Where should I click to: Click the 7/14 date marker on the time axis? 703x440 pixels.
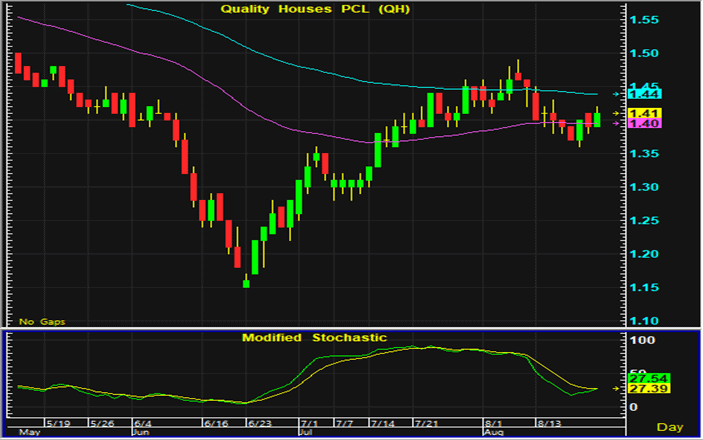(x=381, y=424)
